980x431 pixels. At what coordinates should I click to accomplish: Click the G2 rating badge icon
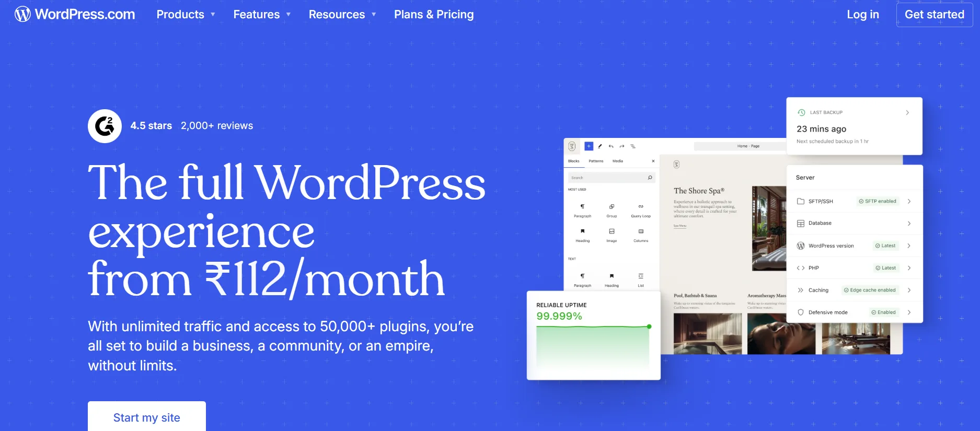(x=105, y=126)
